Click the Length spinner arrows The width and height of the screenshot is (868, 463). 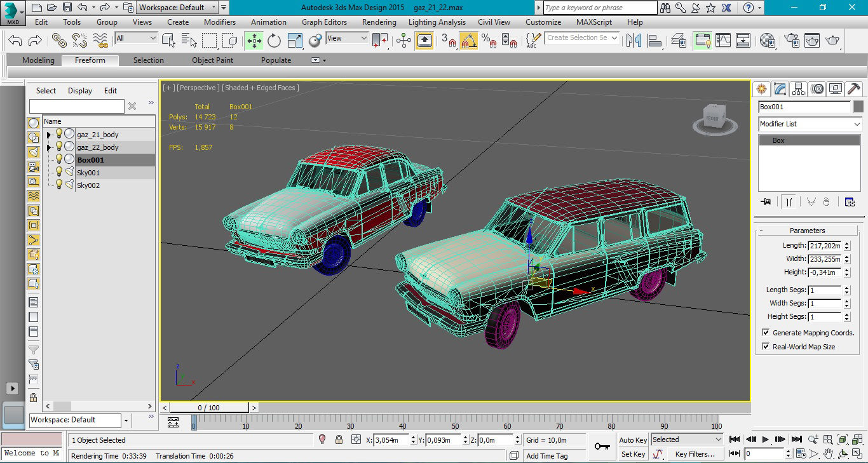pyautogui.click(x=847, y=246)
